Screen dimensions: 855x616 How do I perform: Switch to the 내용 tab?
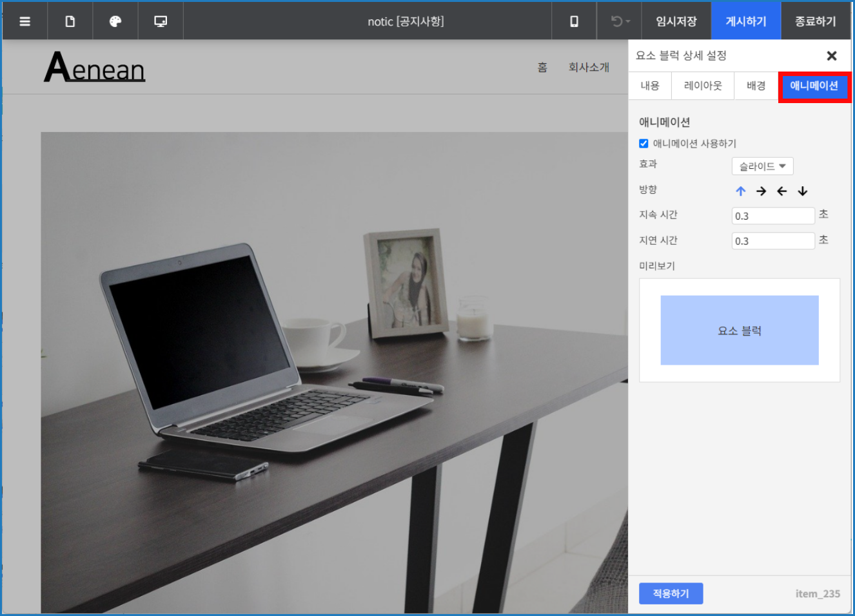tap(649, 86)
